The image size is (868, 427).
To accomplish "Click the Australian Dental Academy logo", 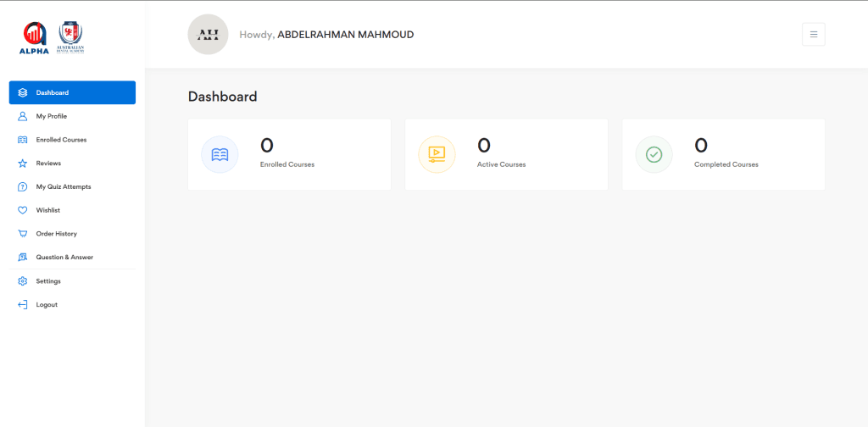I will coord(71,38).
